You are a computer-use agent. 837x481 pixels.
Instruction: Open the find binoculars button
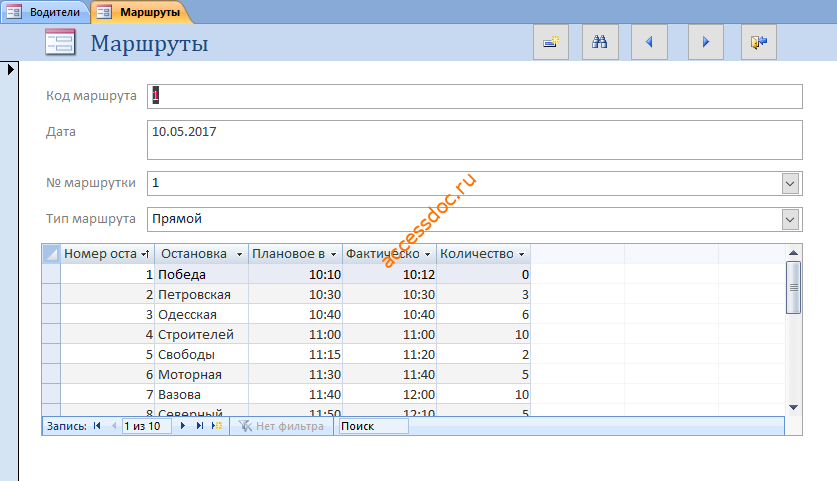tap(600, 42)
